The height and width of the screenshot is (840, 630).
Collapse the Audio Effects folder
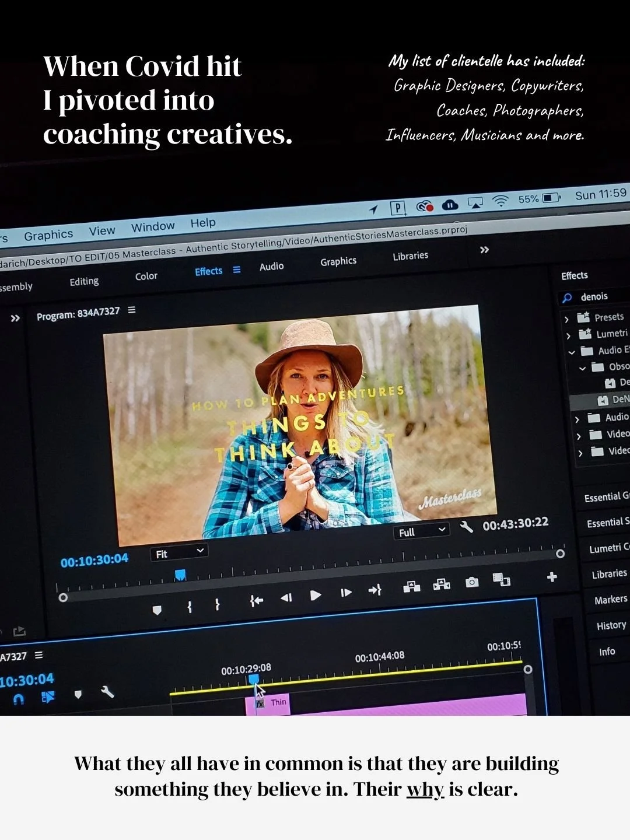point(572,352)
